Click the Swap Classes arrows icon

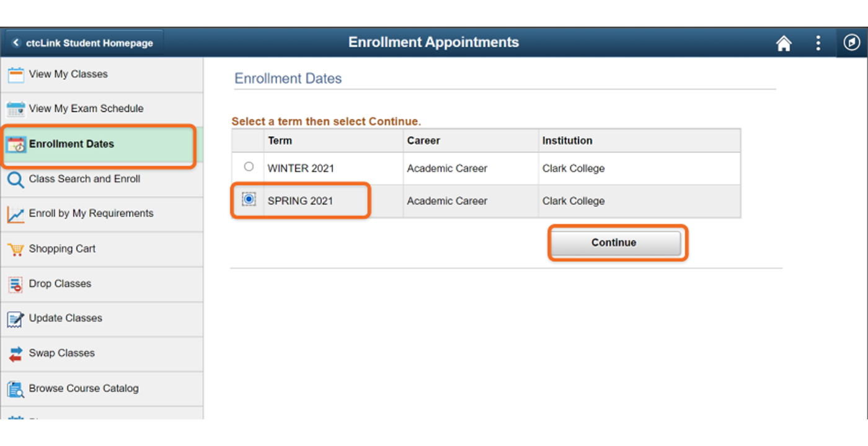(x=15, y=354)
